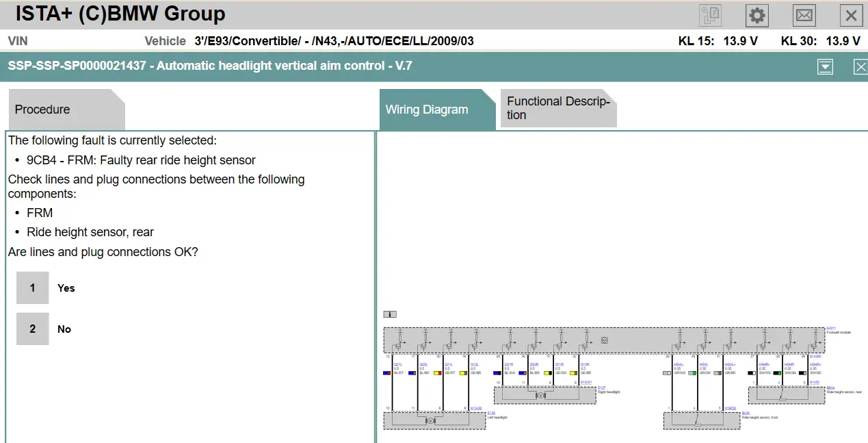Click the right headlight motor symbol

540,395
